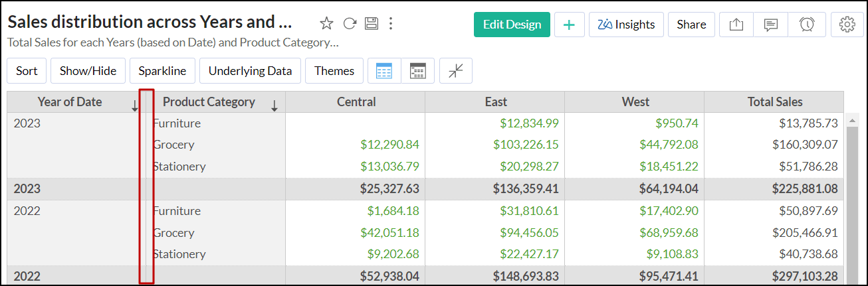Open the Show/Hide options

coord(88,71)
